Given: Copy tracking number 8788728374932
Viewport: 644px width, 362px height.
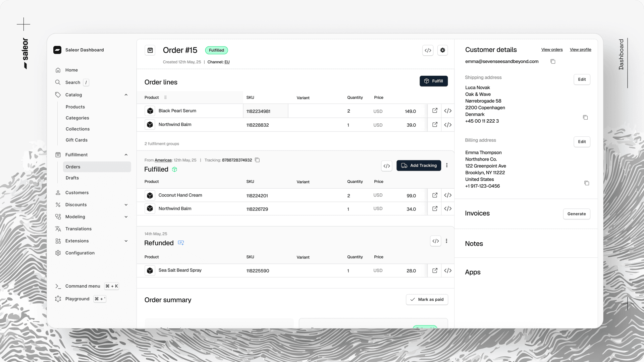Looking at the screenshot, I should tap(257, 160).
